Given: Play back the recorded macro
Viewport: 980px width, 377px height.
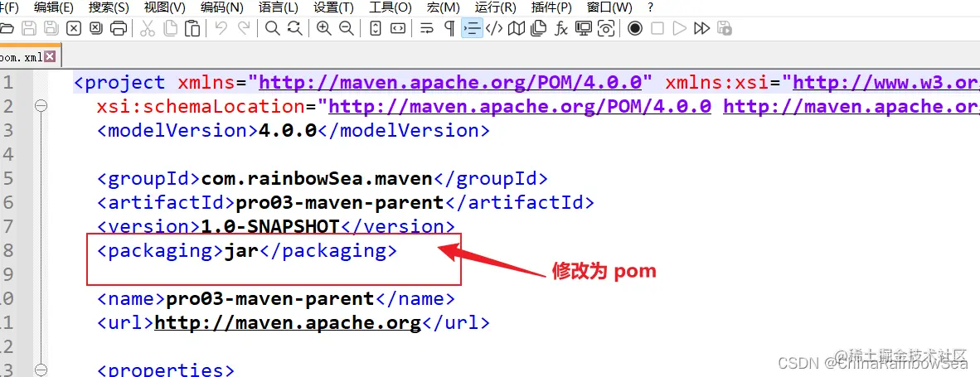Looking at the screenshot, I should tap(680, 29).
